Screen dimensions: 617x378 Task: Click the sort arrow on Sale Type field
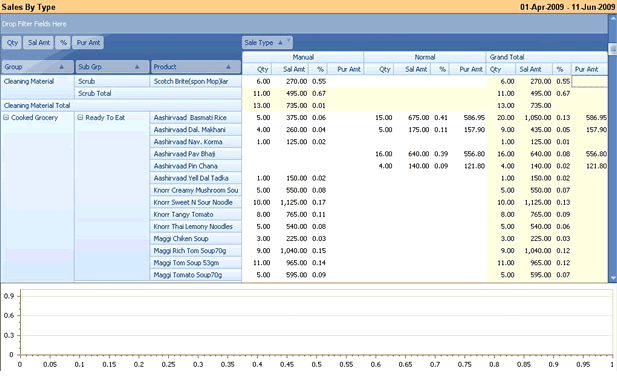280,42
